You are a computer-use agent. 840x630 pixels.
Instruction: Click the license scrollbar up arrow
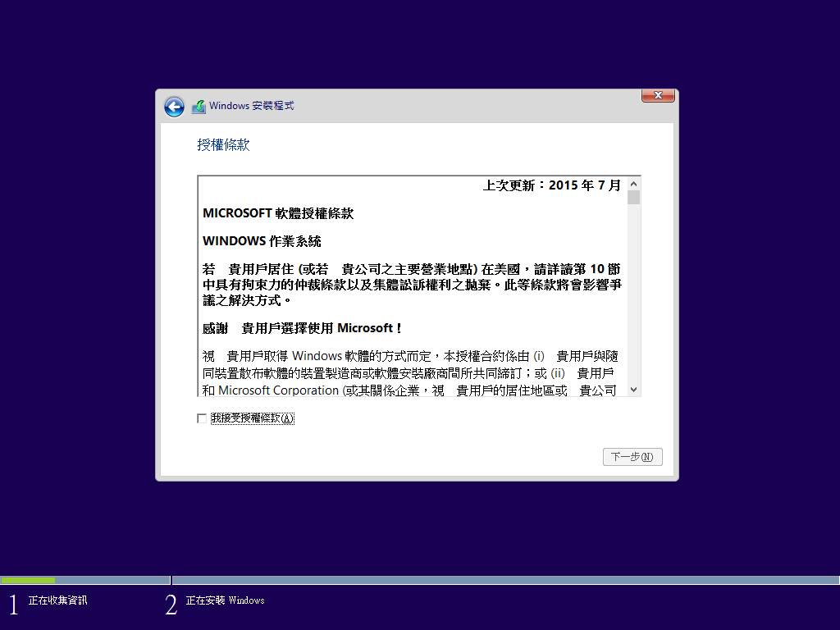(634, 184)
